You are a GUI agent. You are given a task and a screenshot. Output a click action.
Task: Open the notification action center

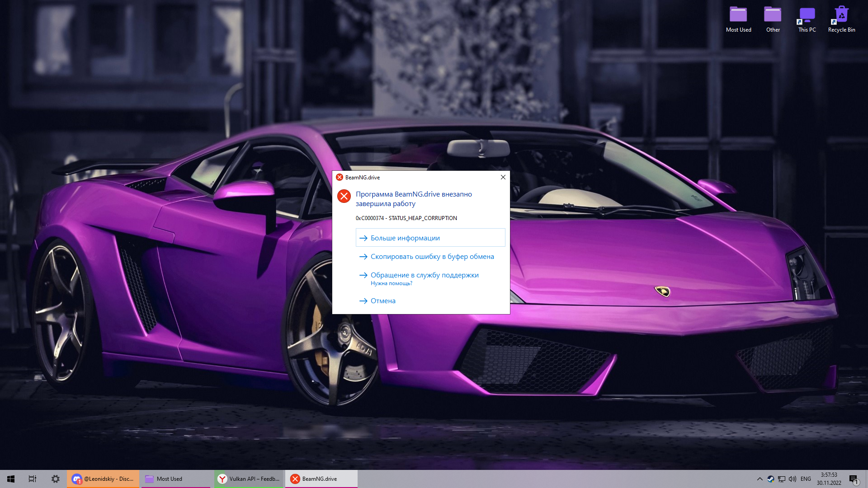854,479
